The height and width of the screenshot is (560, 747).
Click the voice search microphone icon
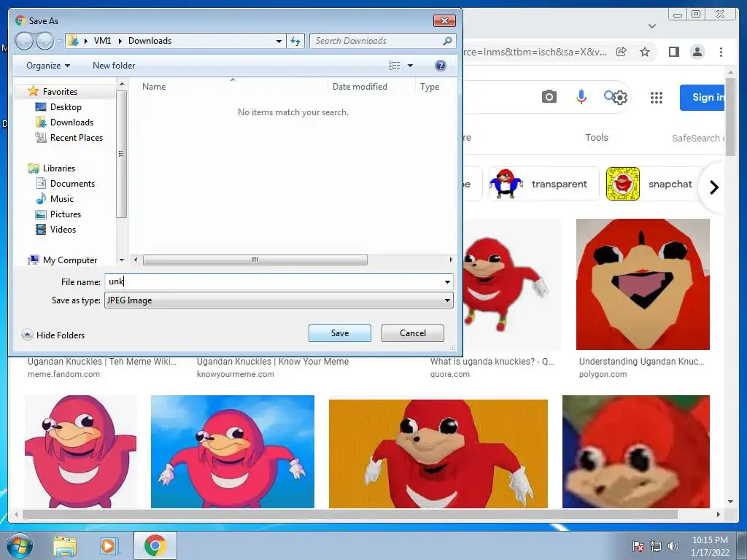(581, 97)
